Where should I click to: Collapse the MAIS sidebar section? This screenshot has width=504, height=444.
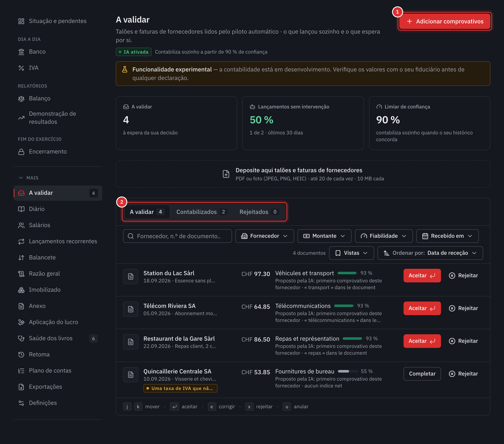click(28, 178)
